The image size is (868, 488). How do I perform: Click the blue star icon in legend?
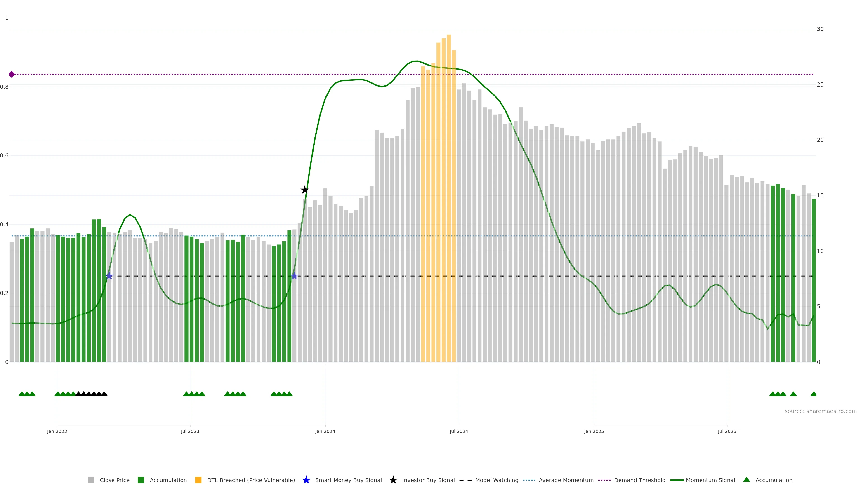pos(306,480)
